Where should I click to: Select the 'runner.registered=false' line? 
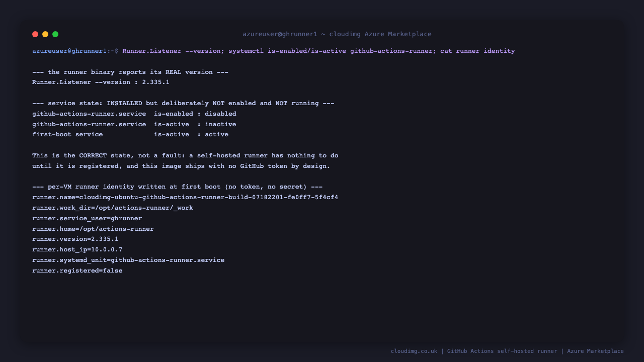[x=77, y=270]
